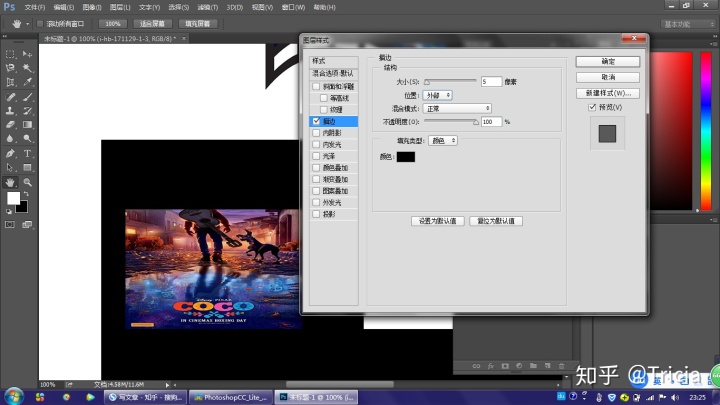Click the delete layer trash icon

pyautogui.click(x=562, y=366)
